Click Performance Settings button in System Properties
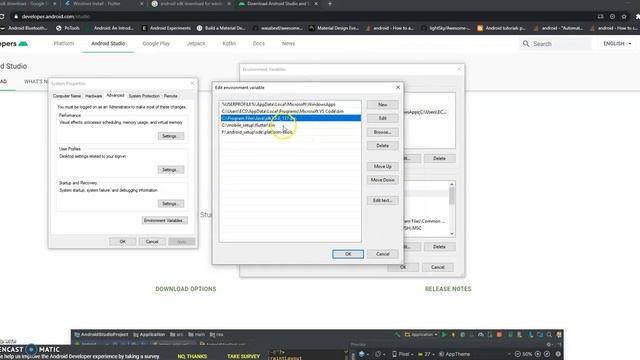 (x=171, y=136)
